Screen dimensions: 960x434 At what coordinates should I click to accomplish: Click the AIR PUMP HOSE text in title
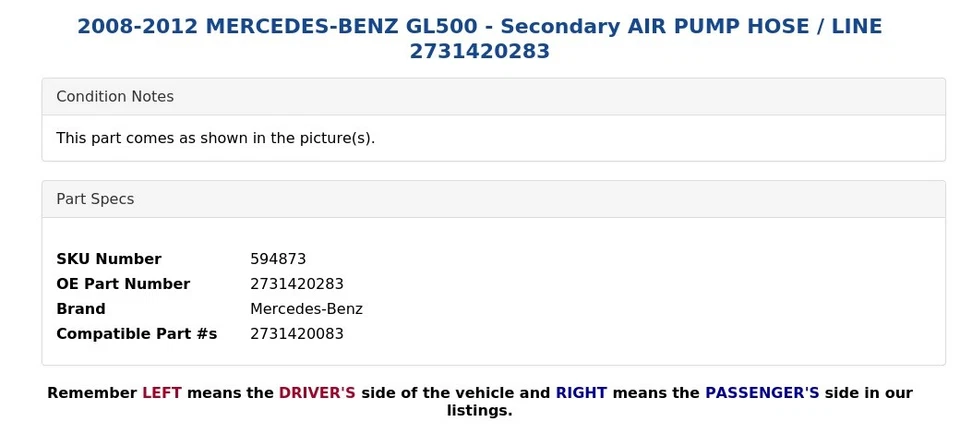(702, 27)
